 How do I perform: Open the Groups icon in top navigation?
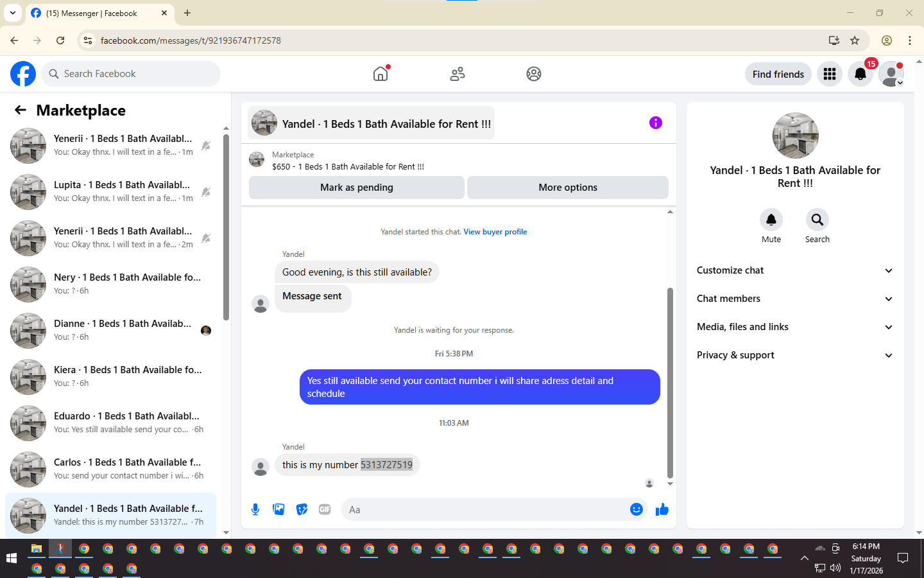pos(534,74)
